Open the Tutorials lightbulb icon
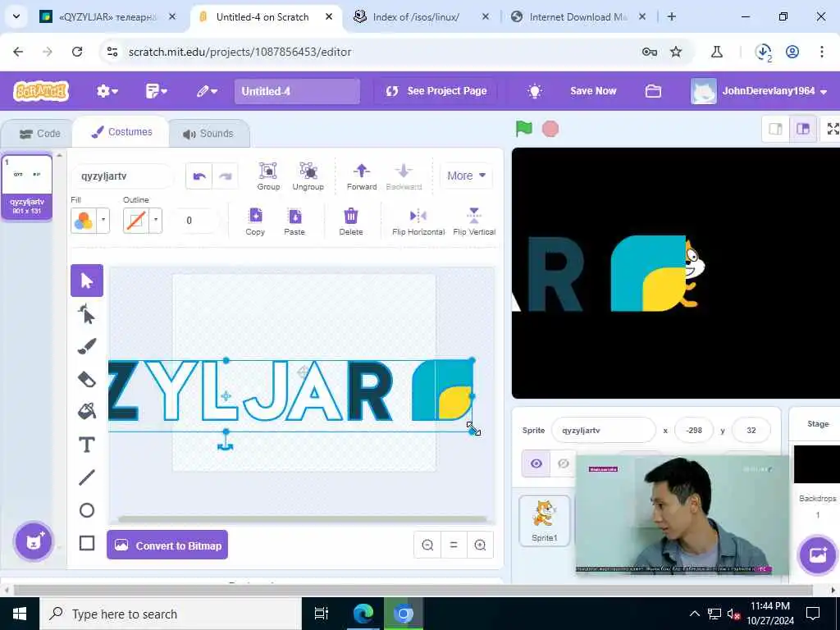The height and width of the screenshot is (630, 840). 535,91
